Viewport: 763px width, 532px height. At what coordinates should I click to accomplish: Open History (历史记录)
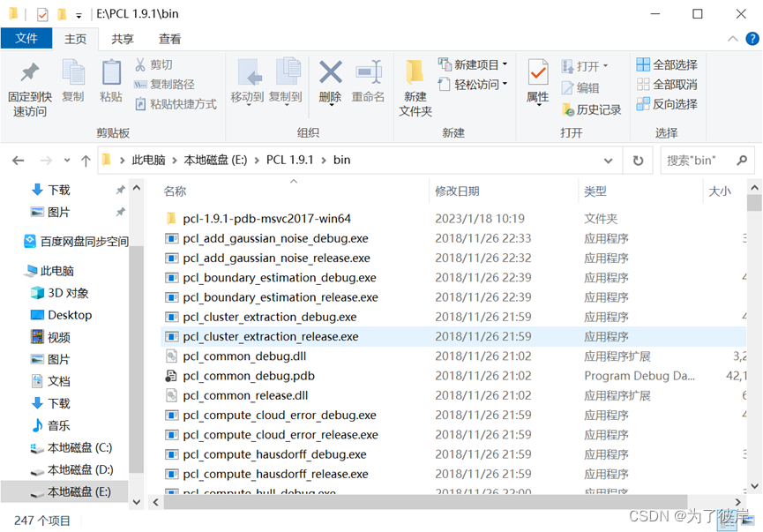click(592, 110)
